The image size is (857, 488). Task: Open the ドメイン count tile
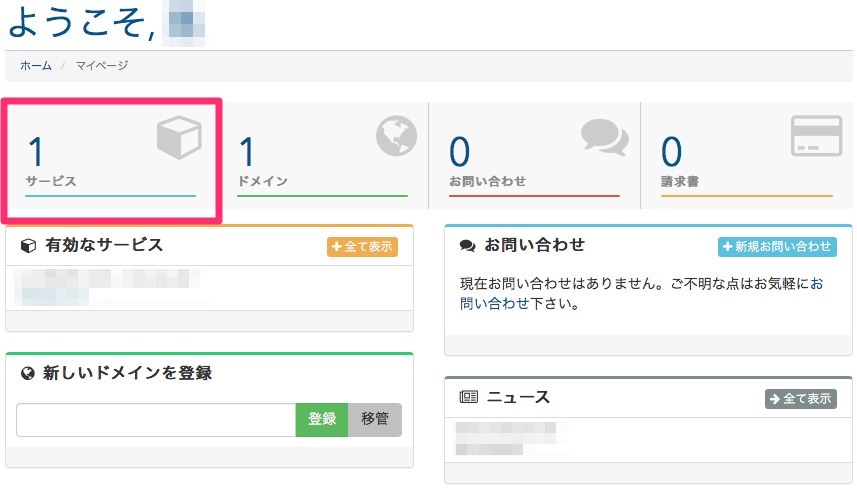point(322,160)
